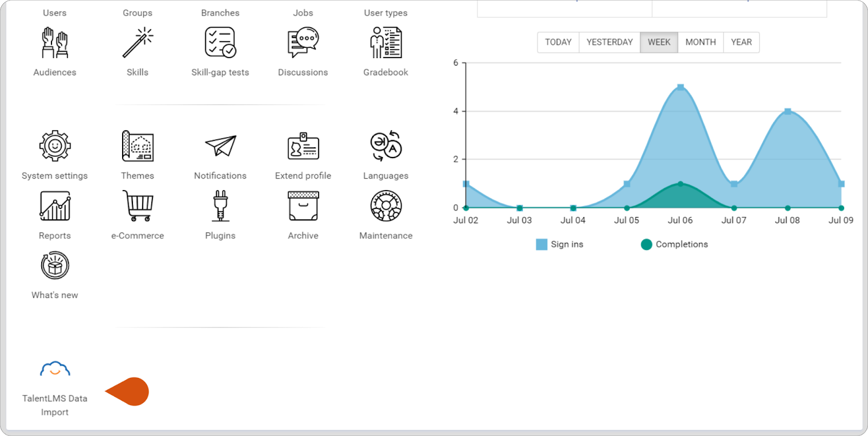
Task: Open the Plugins plug icon
Action: pos(220,206)
